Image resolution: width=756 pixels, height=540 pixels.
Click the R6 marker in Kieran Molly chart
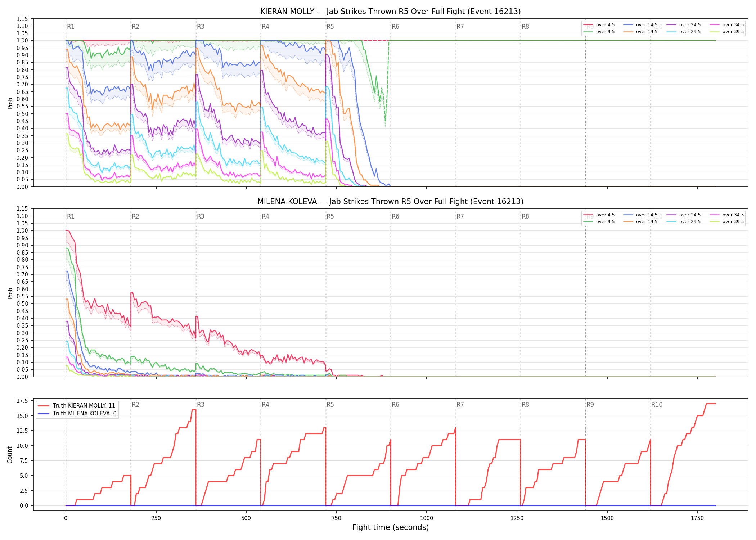tap(395, 27)
